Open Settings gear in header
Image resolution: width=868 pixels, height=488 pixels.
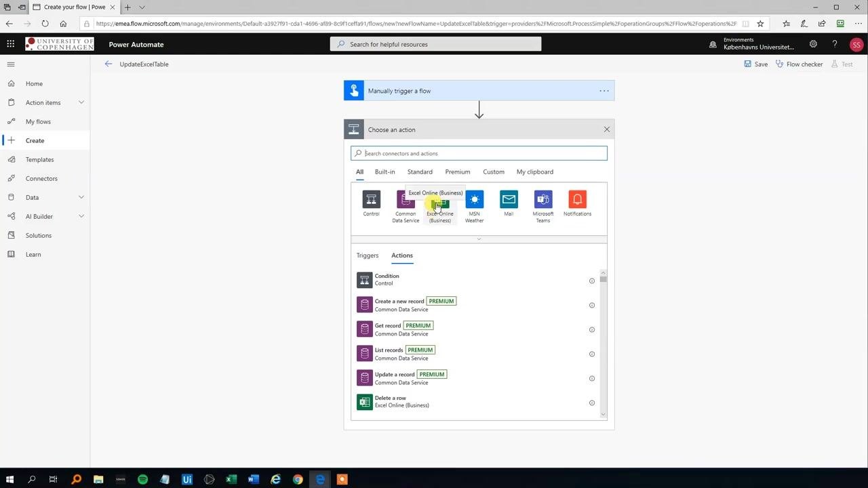coord(813,44)
